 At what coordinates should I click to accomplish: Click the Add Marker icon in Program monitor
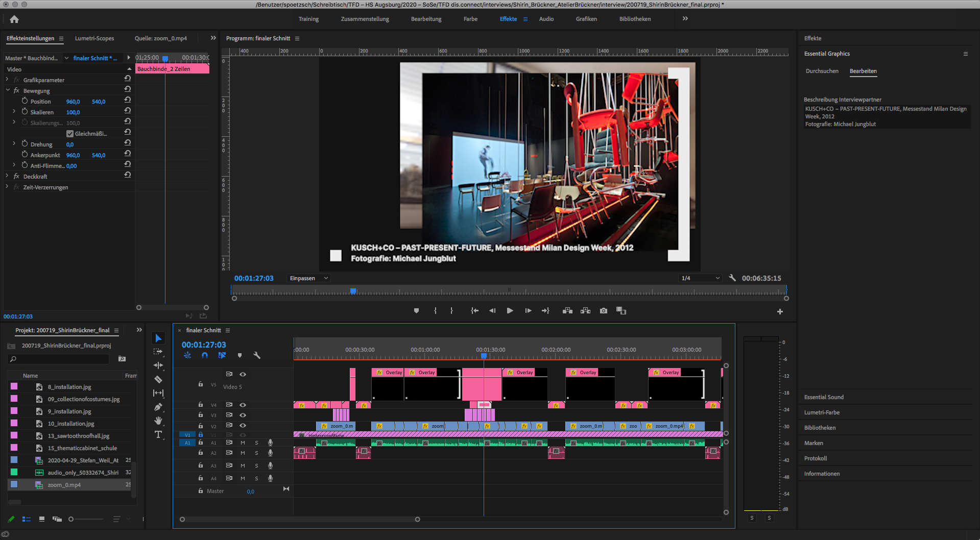pos(416,311)
